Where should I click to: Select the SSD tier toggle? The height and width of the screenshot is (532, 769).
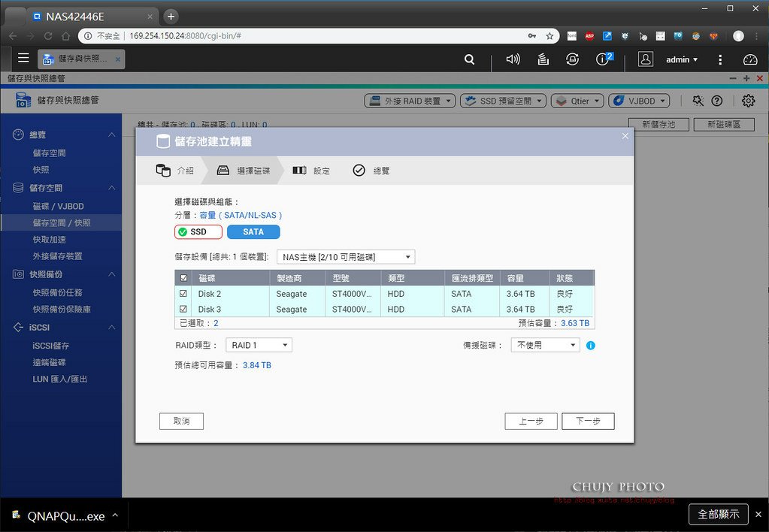[198, 232]
